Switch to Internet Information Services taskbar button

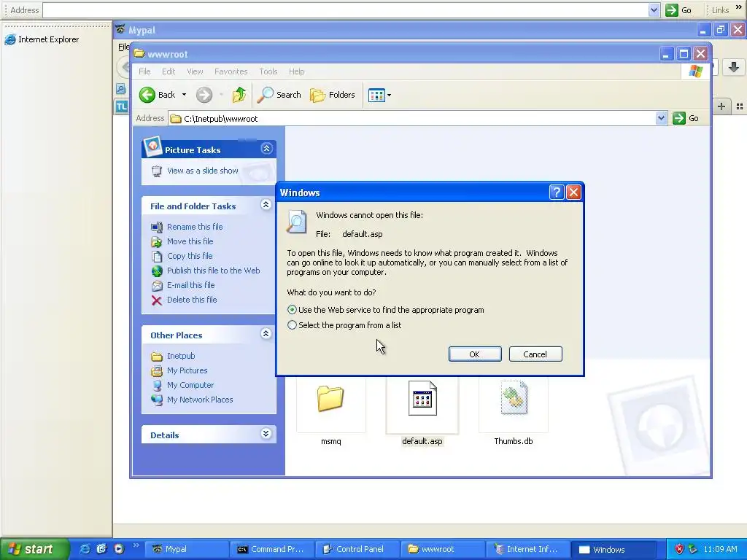click(528, 549)
